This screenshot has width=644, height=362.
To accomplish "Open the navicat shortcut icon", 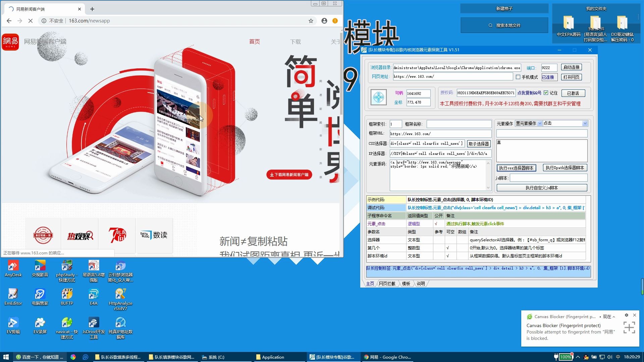I will (67, 328).
